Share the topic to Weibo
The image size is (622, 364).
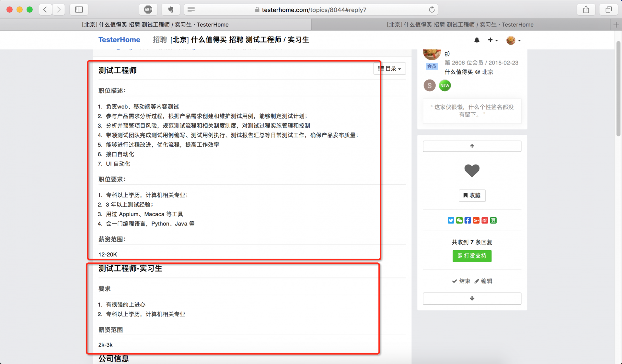(x=485, y=220)
